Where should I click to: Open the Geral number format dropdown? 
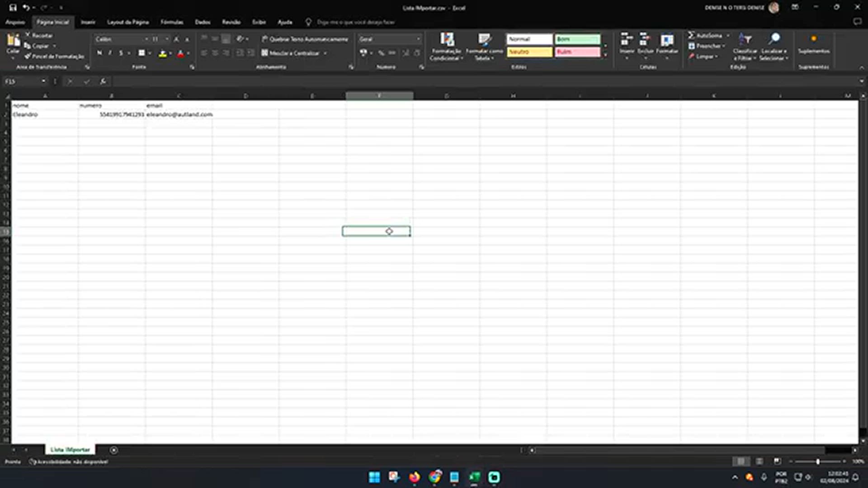point(418,39)
